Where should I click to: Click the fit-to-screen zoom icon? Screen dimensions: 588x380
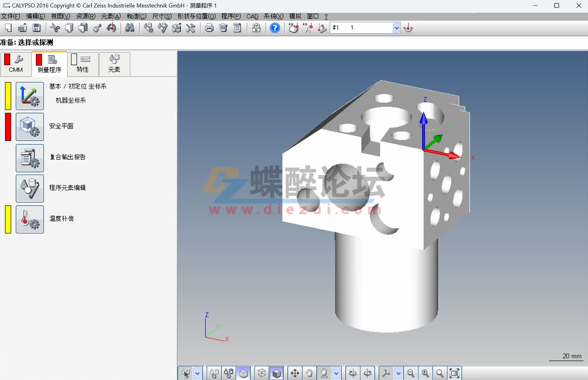pyautogui.click(x=455, y=373)
